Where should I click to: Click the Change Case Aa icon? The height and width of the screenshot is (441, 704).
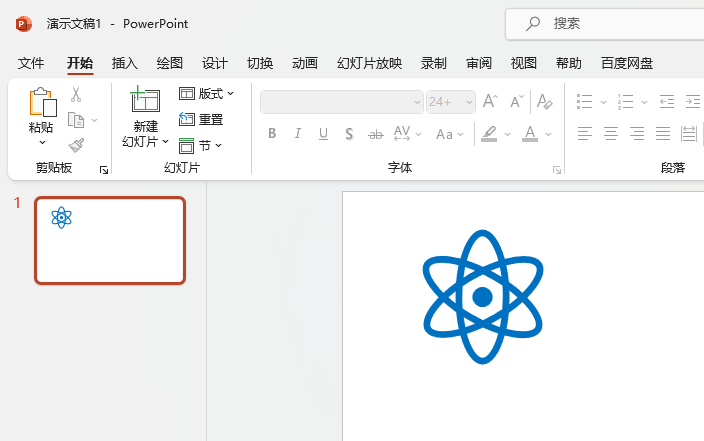(x=444, y=134)
